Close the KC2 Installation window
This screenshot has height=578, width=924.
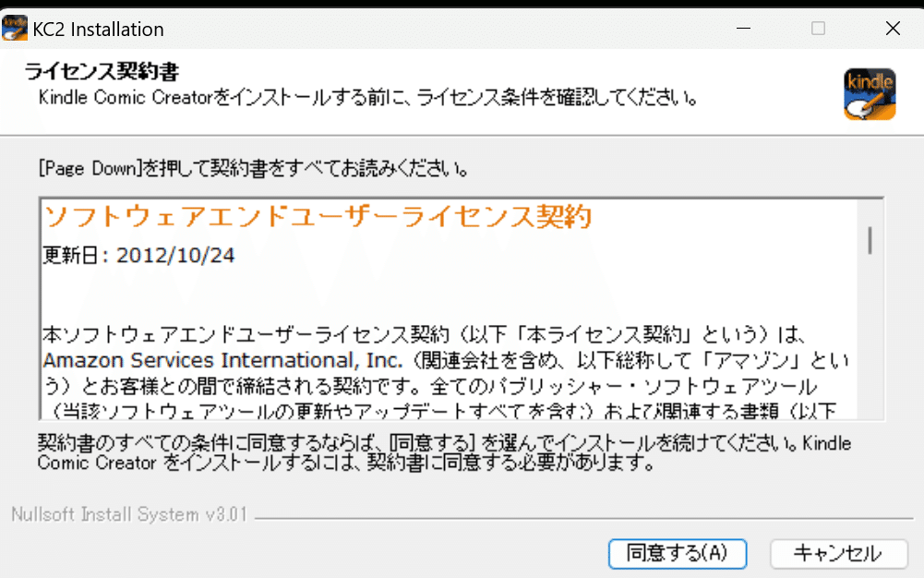coord(893,29)
